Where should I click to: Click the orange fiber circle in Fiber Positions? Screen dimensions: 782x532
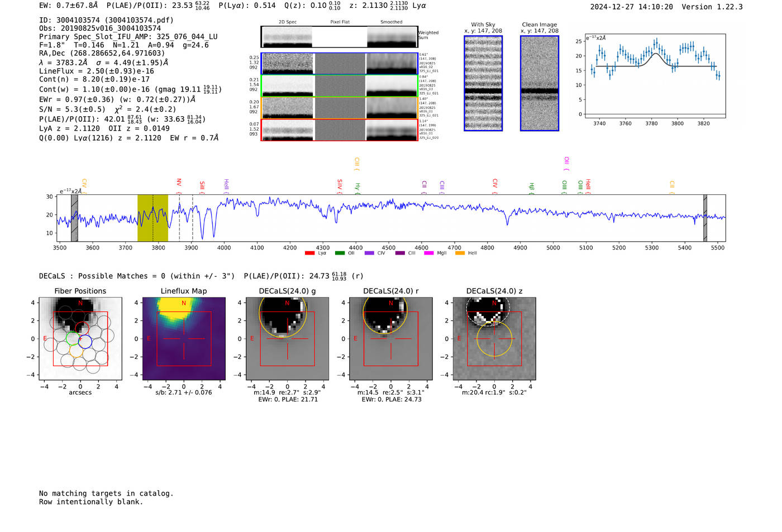77,351
